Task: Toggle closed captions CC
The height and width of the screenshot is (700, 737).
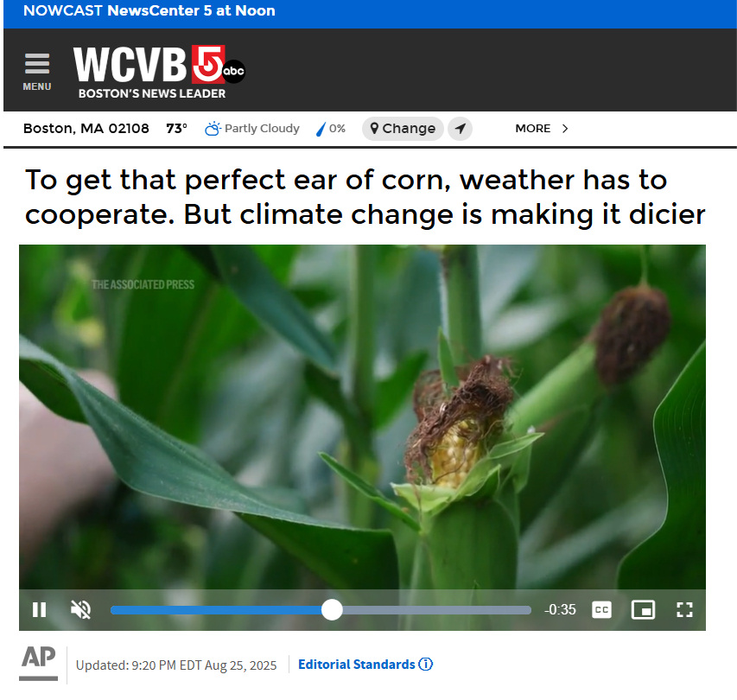Action: (601, 610)
